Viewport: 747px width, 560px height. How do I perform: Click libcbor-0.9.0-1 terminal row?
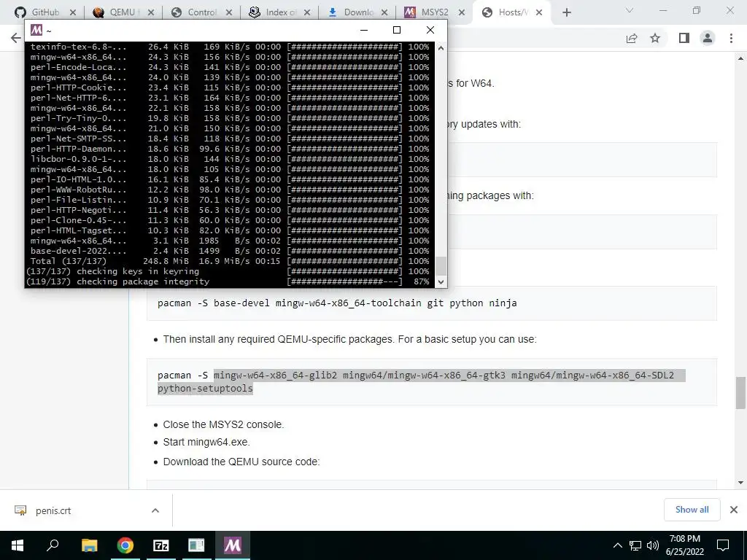click(x=230, y=159)
